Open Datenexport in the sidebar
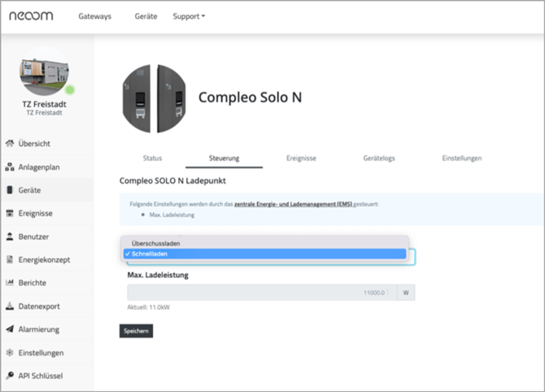The width and height of the screenshot is (545, 392). point(39,306)
